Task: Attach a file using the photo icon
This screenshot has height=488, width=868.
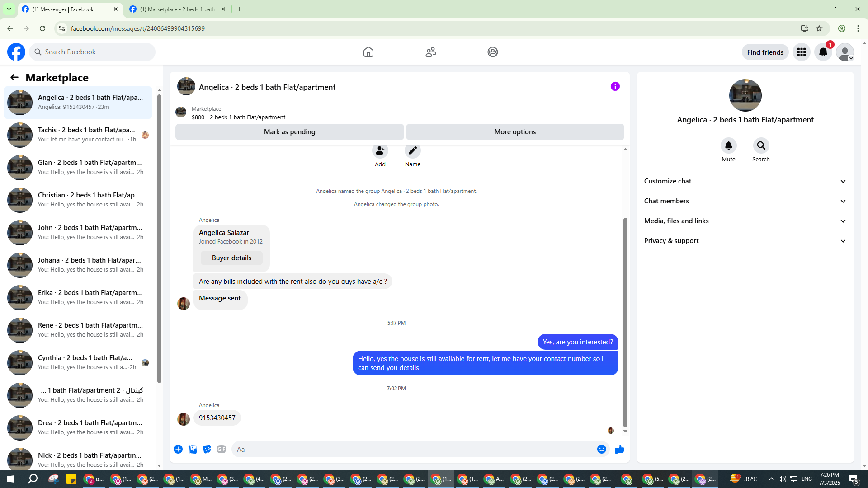Action: coord(193,449)
